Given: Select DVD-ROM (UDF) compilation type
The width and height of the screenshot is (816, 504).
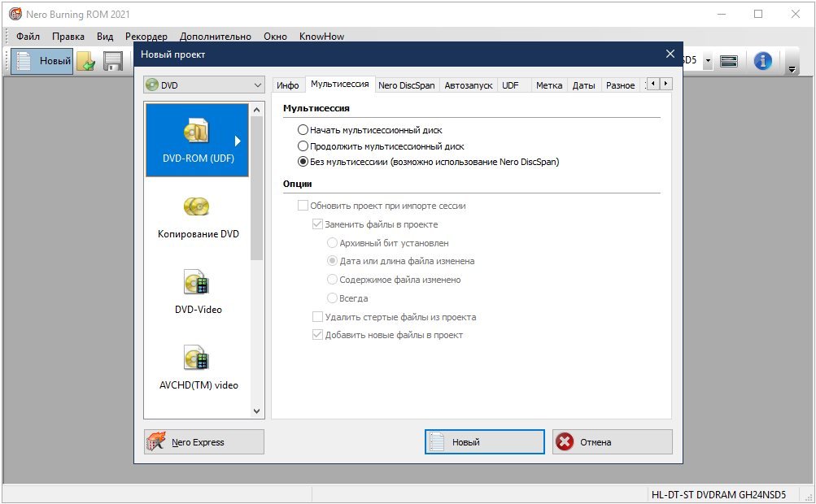Looking at the screenshot, I should point(197,141).
